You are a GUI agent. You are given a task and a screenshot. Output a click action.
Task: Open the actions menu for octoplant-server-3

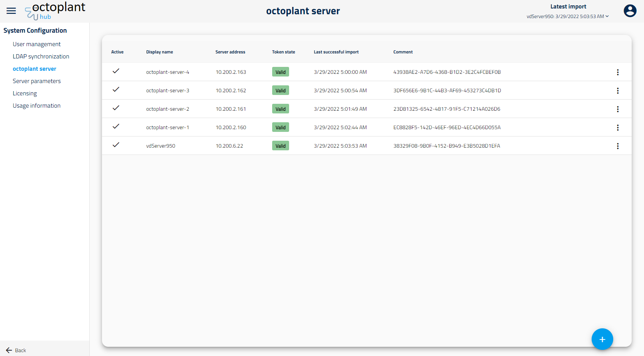pyautogui.click(x=618, y=90)
